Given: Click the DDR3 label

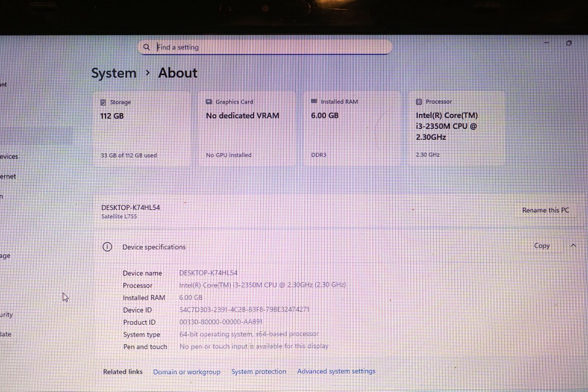Looking at the screenshot, I should pyautogui.click(x=319, y=155).
